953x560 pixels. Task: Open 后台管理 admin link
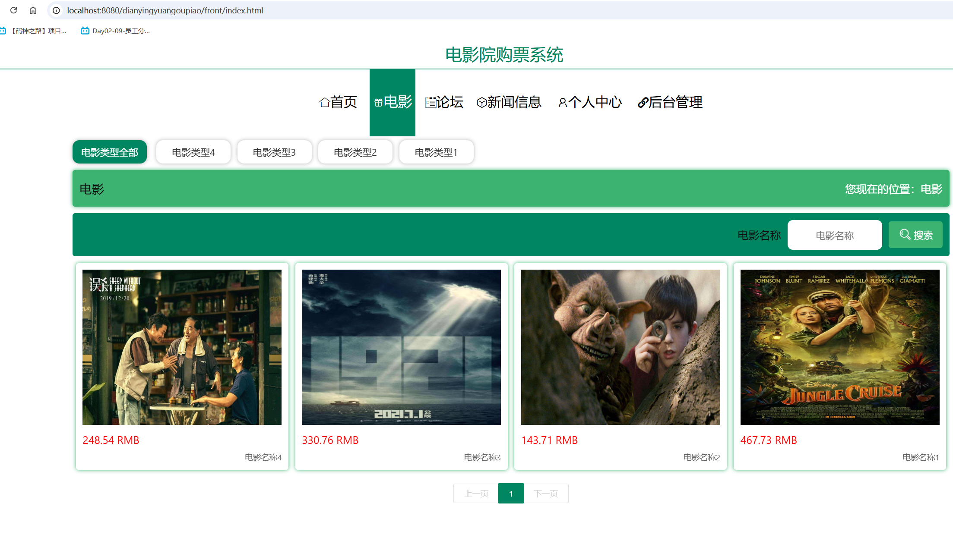coord(670,102)
